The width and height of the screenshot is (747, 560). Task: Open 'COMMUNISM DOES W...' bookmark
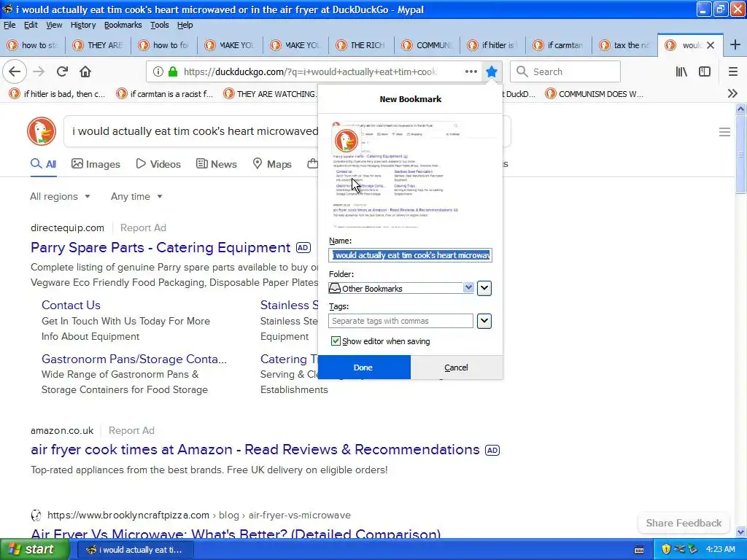pos(594,94)
